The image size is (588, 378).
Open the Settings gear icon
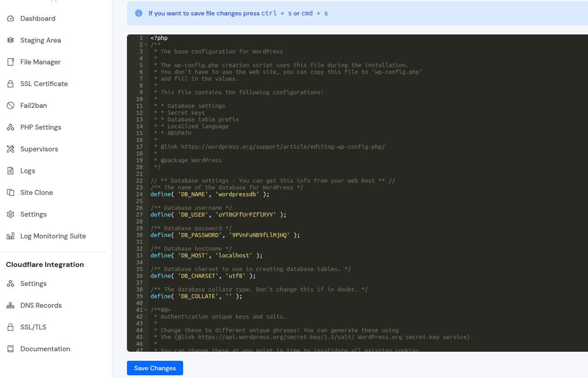10,214
